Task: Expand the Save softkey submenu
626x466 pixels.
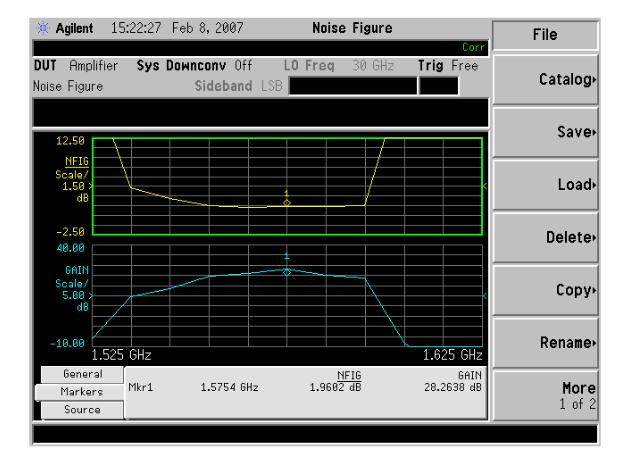Action: click(x=558, y=131)
